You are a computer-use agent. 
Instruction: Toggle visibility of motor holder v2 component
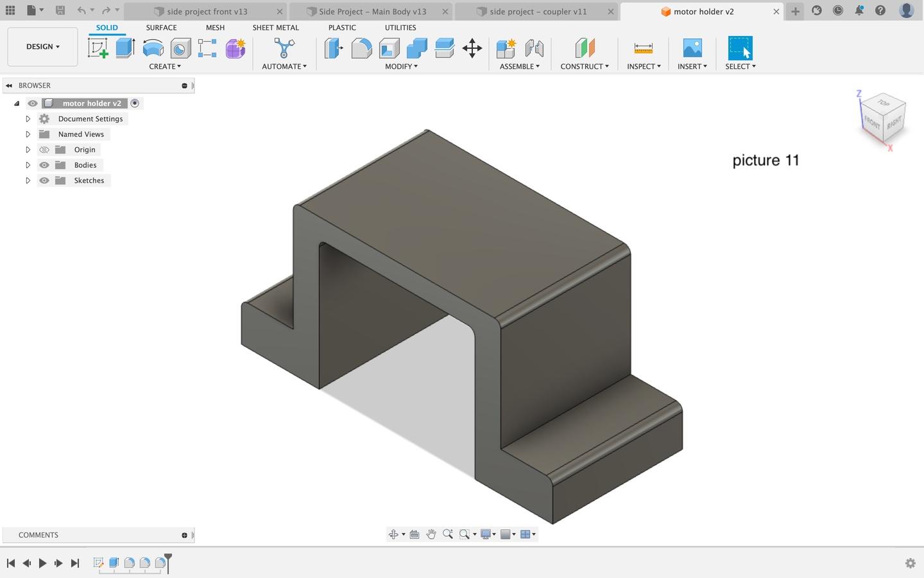point(33,103)
